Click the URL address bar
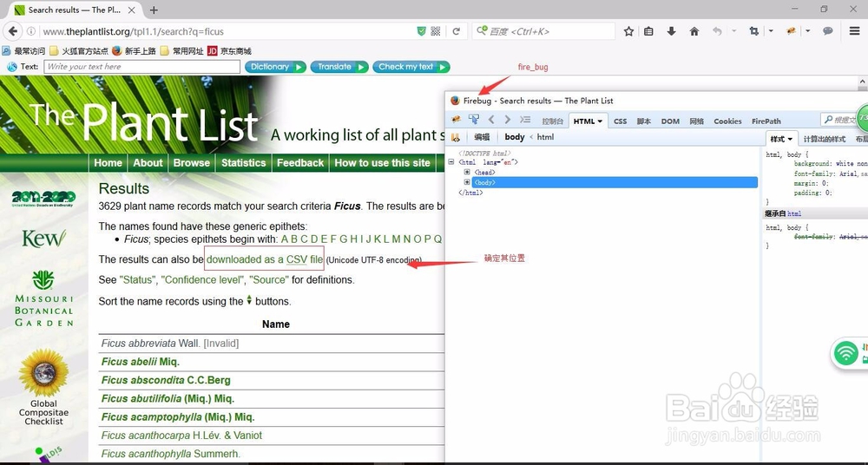Screen dimensions: 868x465 [227, 31]
